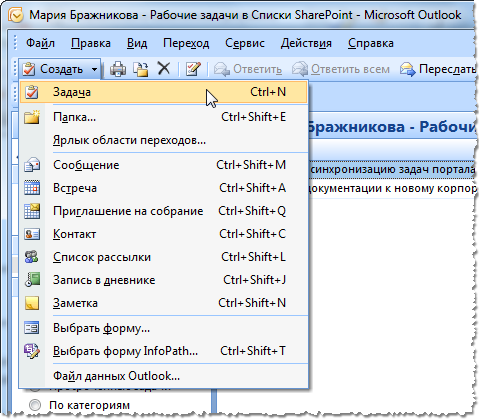Click the Print toolbar icon
479x419 pixels.
point(118,69)
